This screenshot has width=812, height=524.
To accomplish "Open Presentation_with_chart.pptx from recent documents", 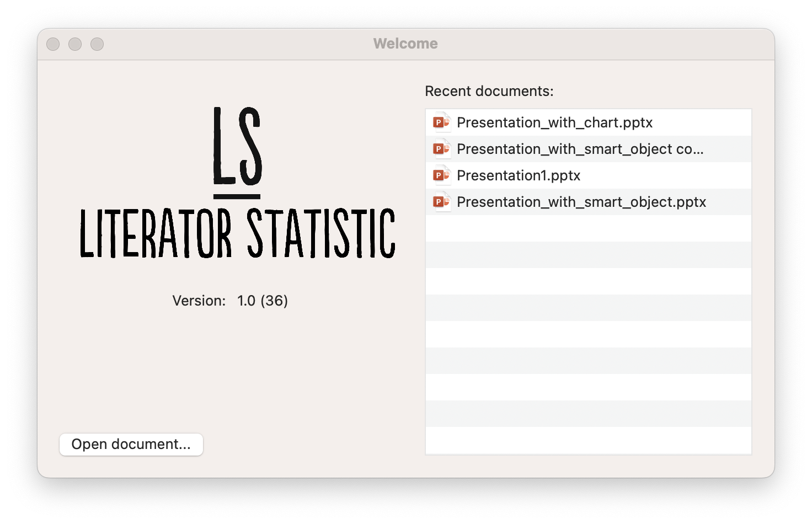I will pyautogui.click(x=554, y=122).
